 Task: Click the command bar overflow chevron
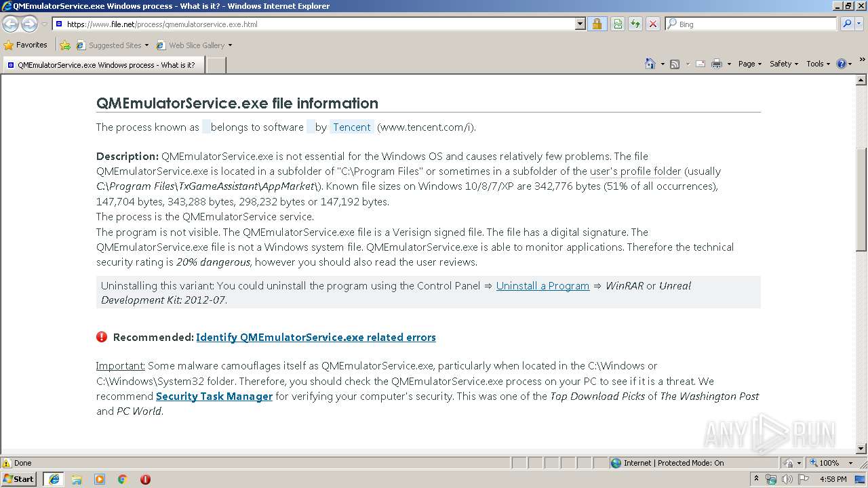863,60
